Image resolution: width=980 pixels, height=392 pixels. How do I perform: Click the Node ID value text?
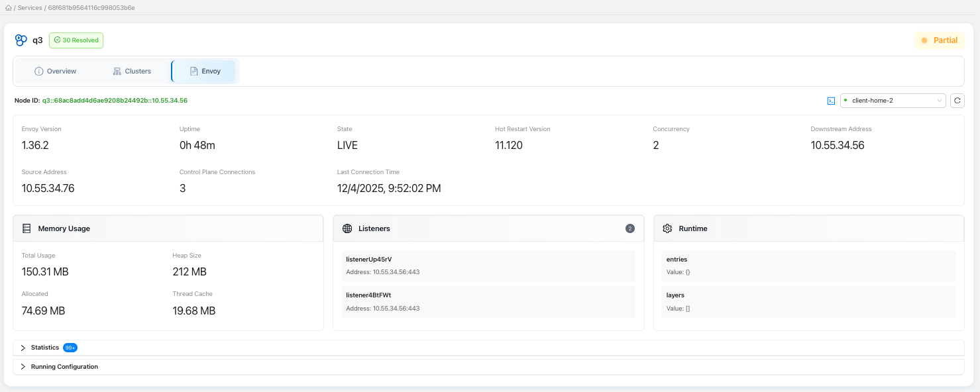pyautogui.click(x=115, y=101)
